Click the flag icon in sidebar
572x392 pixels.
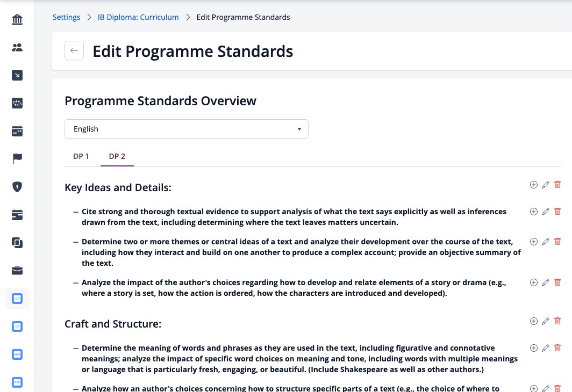[x=17, y=159]
